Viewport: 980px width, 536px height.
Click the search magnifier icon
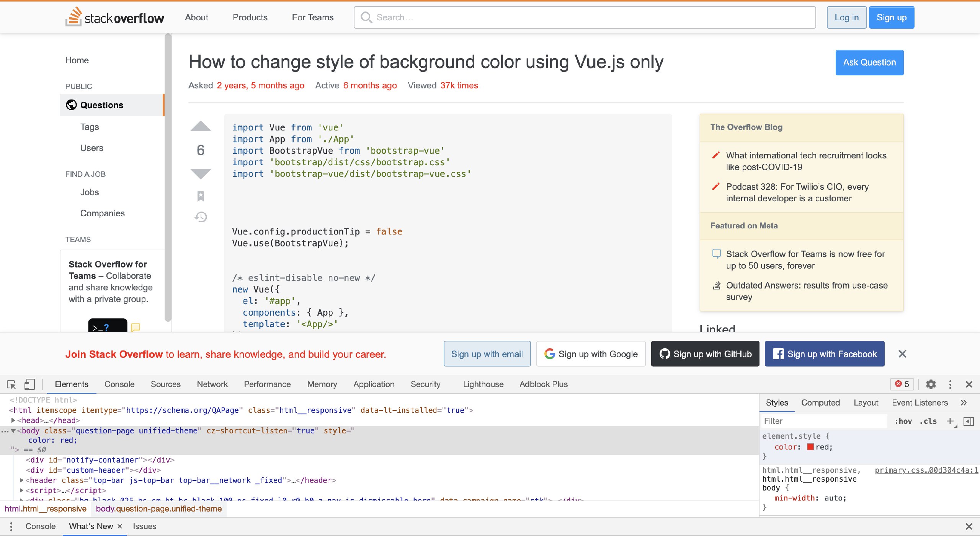(x=366, y=17)
